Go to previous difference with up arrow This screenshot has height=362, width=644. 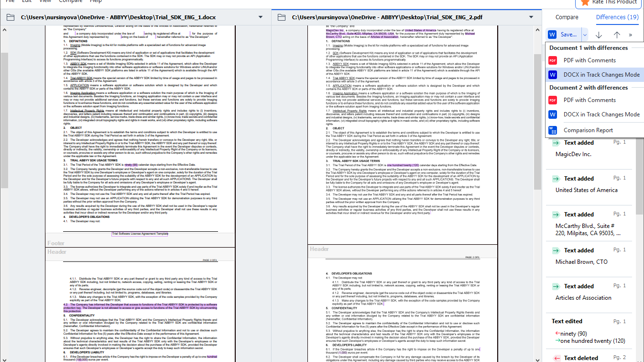point(616,35)
